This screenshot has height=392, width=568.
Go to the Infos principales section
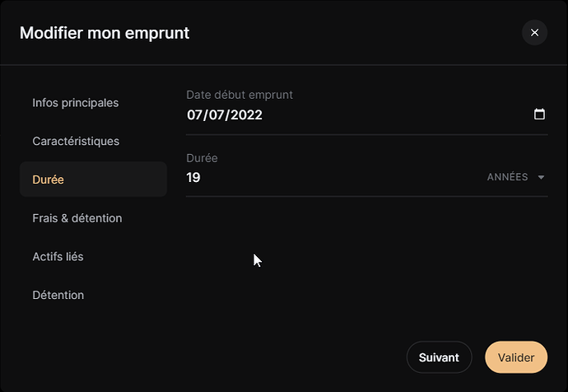pyautogui.click(x=76, y=103)
